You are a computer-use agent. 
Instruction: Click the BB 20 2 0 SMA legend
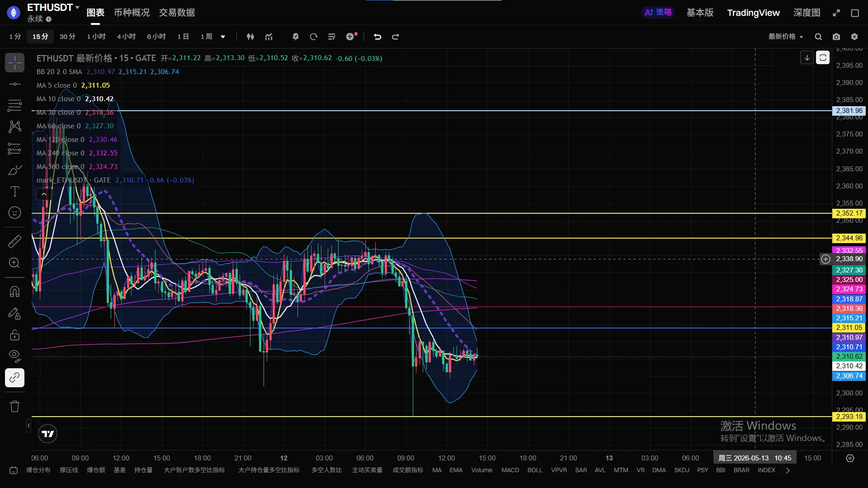(x=59, y=72)
